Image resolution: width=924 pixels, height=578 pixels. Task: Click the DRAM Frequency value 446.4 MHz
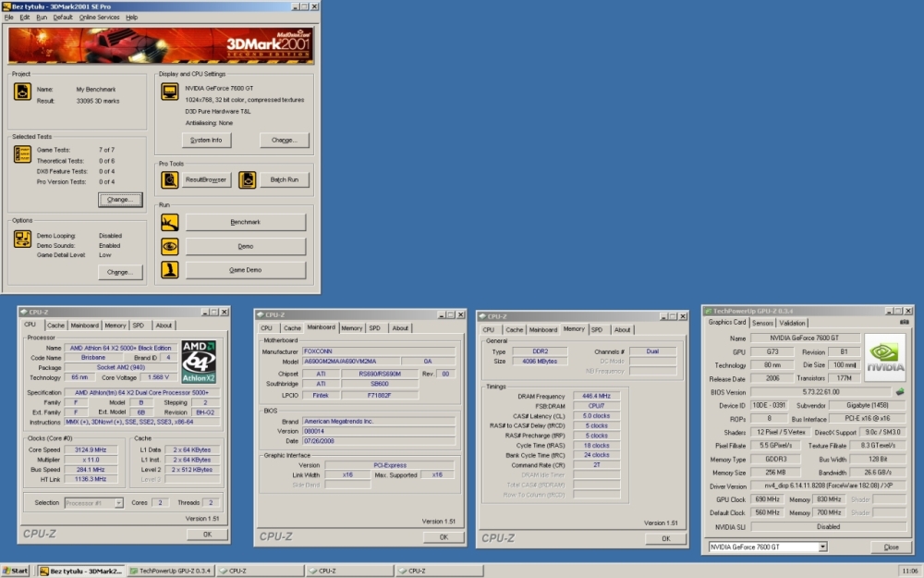[x=596, y=397]
